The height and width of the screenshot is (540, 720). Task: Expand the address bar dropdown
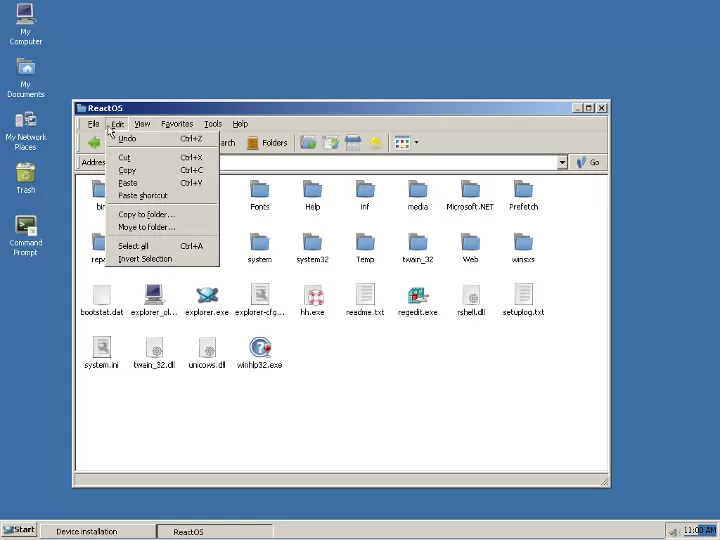562,163
